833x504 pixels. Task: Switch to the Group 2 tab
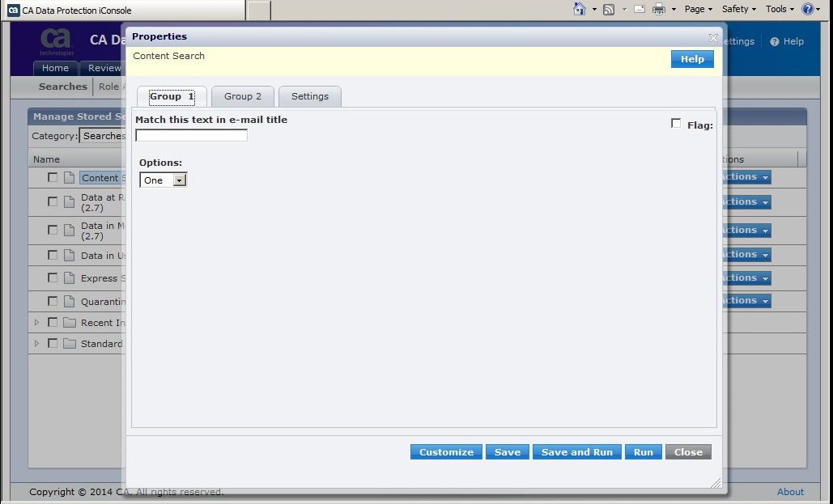coord(243,96)
